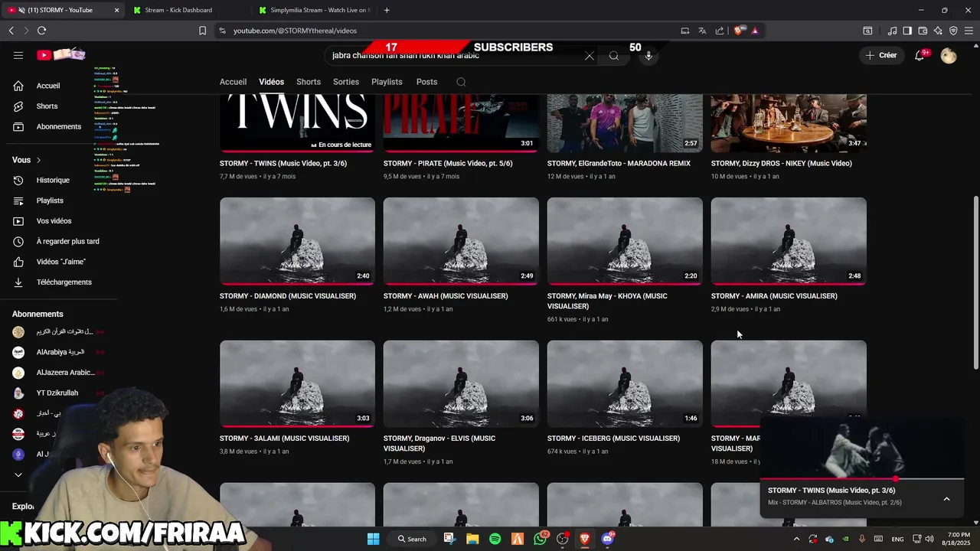The height and width of the screenshot is (551, 980).
Task: Expand the Vous section chevron
Action: (38, 160)
